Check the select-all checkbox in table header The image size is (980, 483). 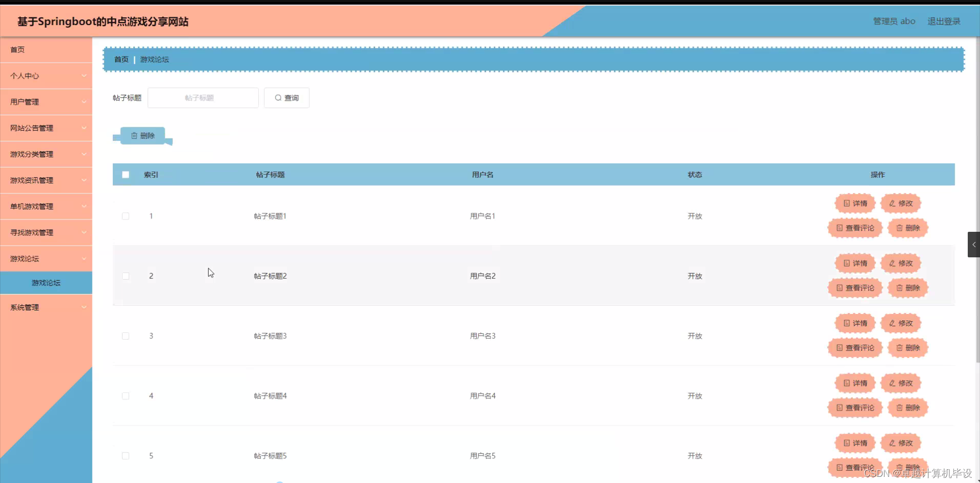click(x=126, y=174)
